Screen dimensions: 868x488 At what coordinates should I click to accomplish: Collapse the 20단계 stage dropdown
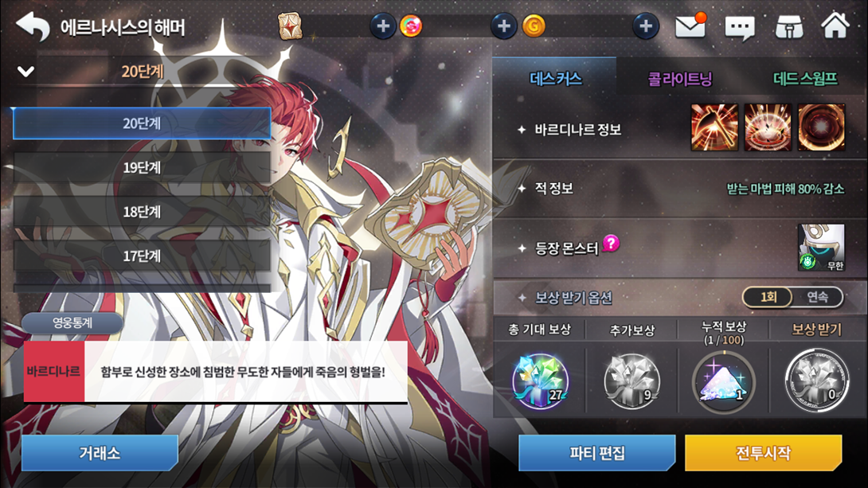[x=26, y=72]
